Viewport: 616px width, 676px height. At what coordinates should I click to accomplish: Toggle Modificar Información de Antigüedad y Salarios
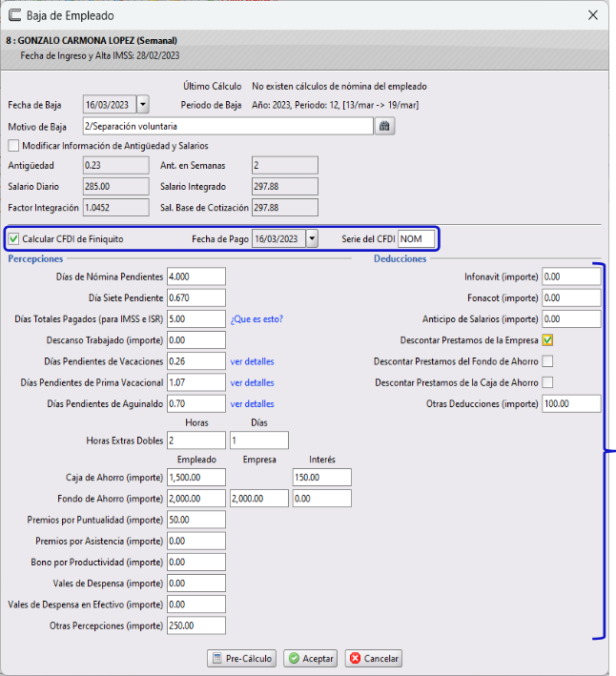tap(13, 146)
